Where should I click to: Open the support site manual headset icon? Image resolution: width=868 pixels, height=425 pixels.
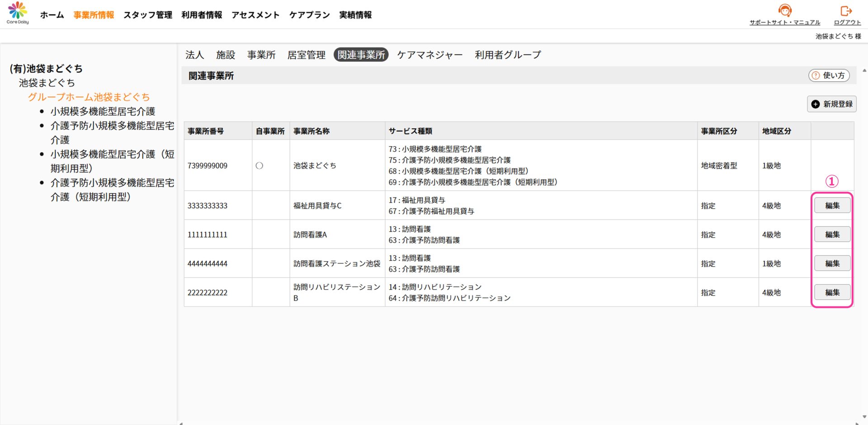click(785, 10)
